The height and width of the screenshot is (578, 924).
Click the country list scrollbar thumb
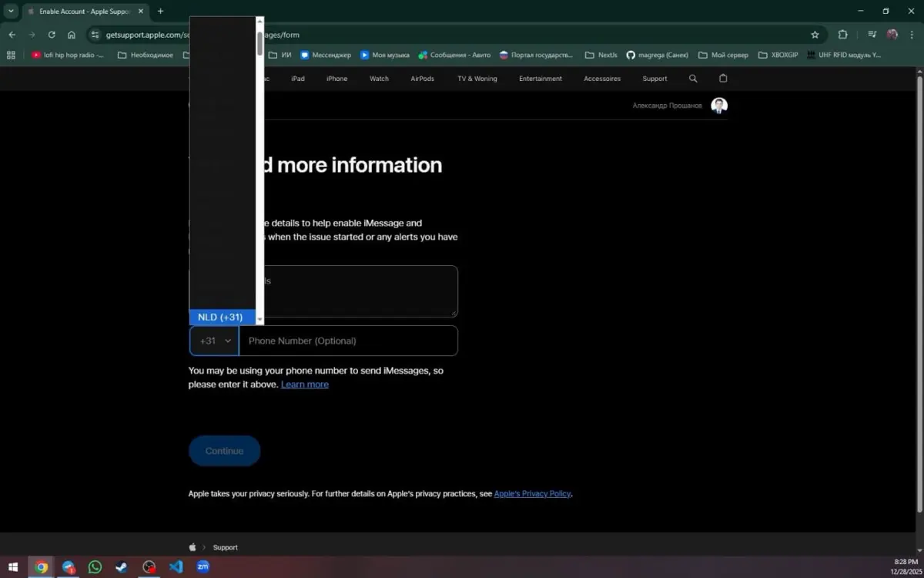tap(260, 44)
